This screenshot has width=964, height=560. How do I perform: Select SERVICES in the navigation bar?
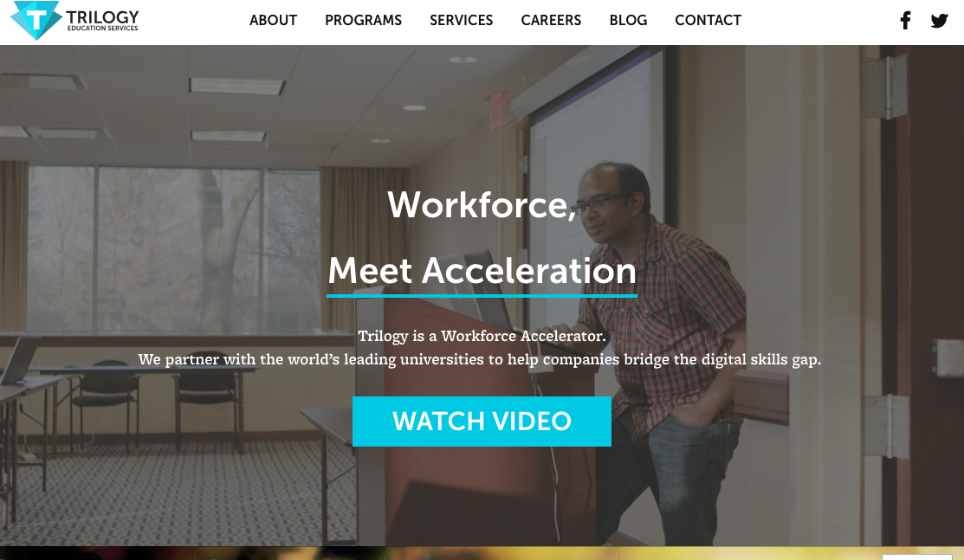(x=461, y=20)
